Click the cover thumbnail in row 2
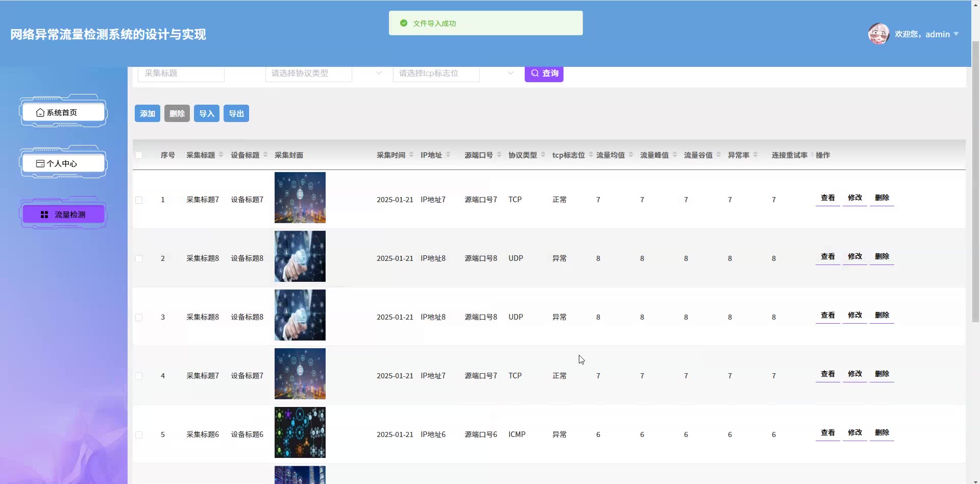Screen dimensions: 980x484 pyautogui.click(x=300, y=256)
